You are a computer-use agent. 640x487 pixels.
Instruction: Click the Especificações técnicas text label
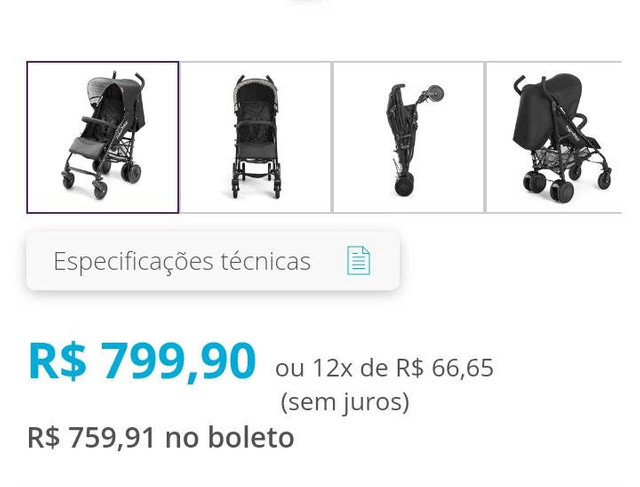[182, 261]
